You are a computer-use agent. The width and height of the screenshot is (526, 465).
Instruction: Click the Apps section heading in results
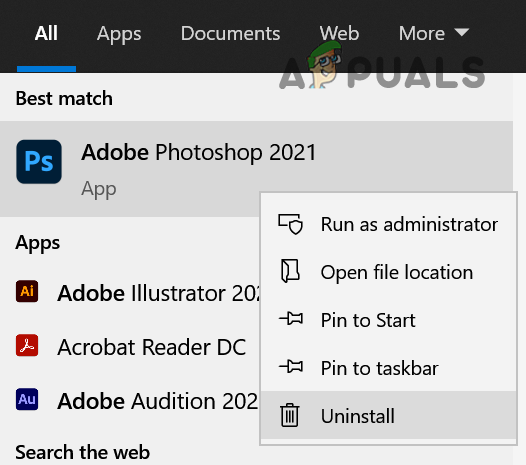coord(38,243)
